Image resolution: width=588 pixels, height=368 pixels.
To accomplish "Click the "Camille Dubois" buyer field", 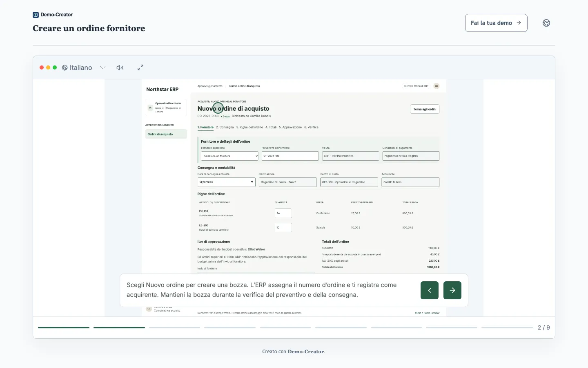I will (411, 182).
